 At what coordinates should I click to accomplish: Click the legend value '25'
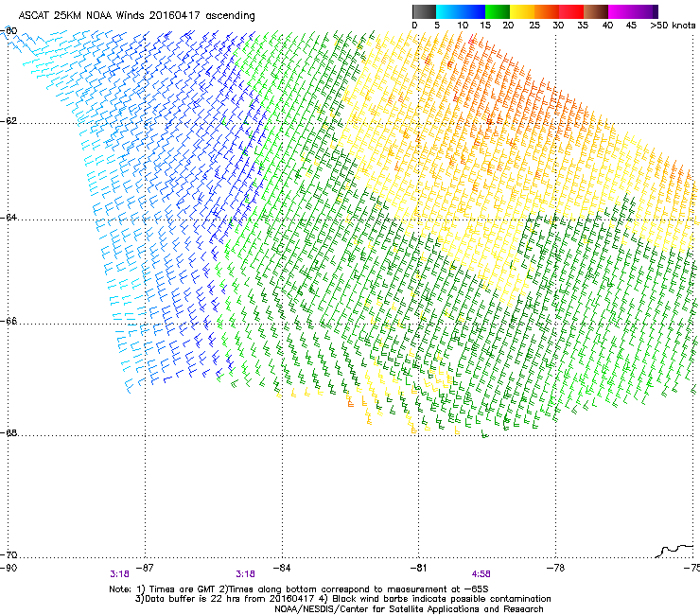[534, 26]
